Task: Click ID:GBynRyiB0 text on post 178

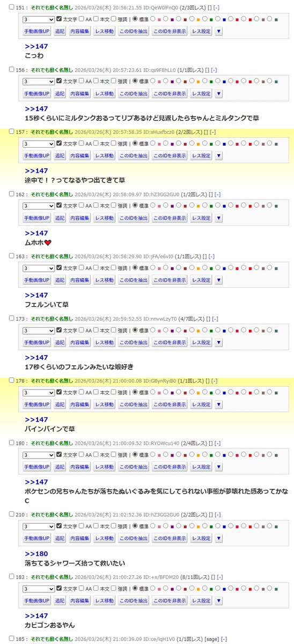Action: 159,381
